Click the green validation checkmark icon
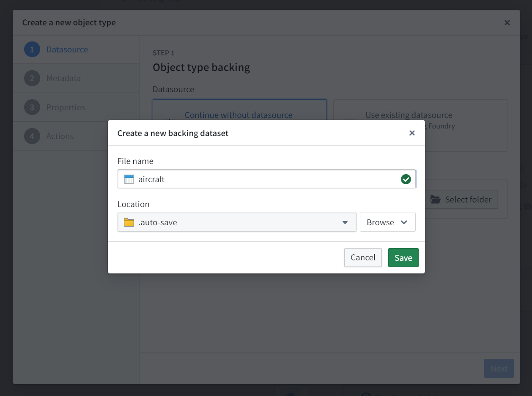The width and height of the screenshot is (532, 396). 406,179
